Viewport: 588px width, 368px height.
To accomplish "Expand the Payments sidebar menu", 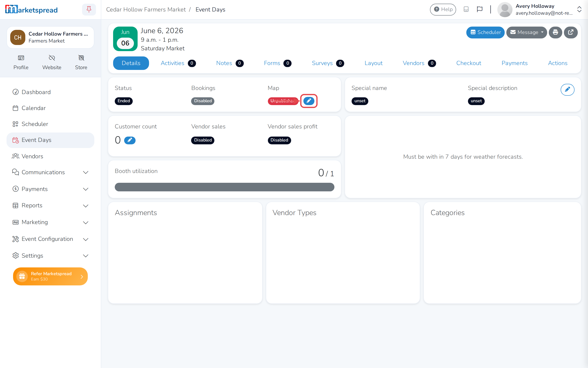I will (50, 189).
